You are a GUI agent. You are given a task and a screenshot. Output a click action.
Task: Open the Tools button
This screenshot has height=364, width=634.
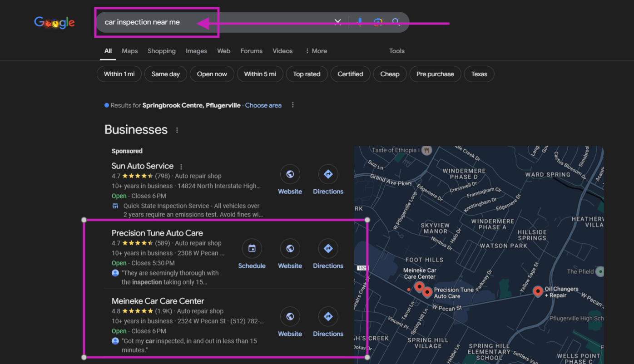coord(396,51)
